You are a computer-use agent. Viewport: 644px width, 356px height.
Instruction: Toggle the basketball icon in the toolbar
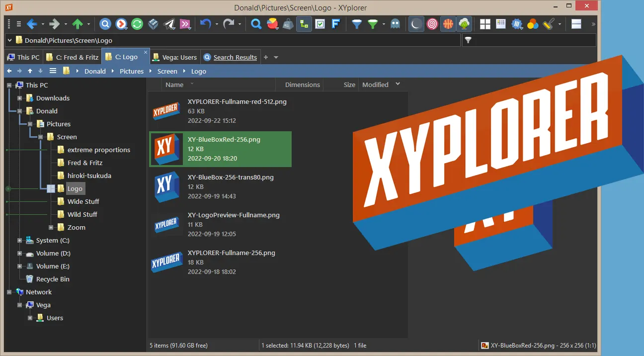point(448,24)
